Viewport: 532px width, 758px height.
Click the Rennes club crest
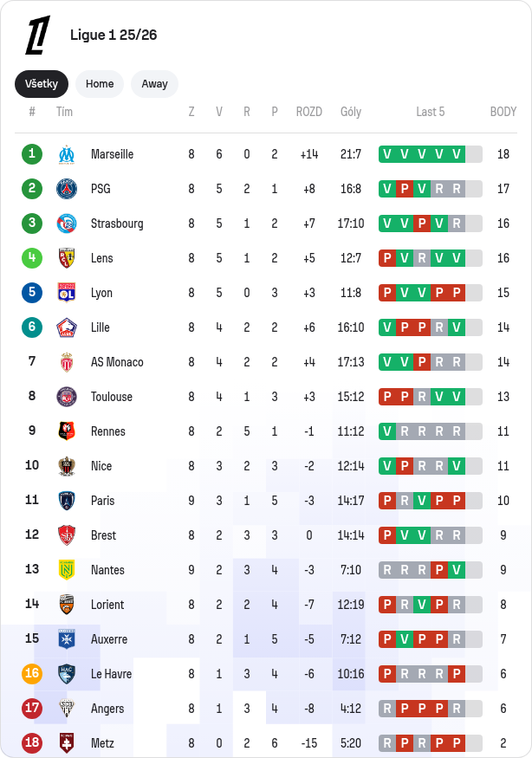(x=67, y=431)
